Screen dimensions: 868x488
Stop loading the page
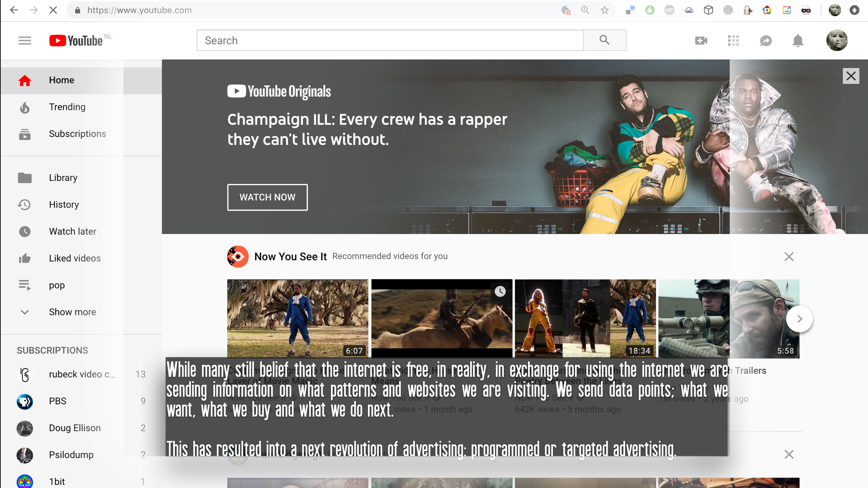[x=53, y=10]
